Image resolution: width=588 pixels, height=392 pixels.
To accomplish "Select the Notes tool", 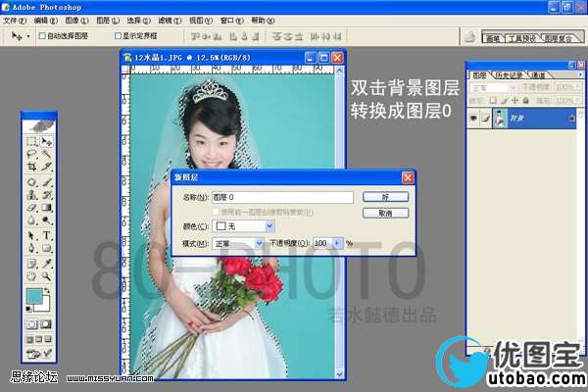I will coord(32,264).
